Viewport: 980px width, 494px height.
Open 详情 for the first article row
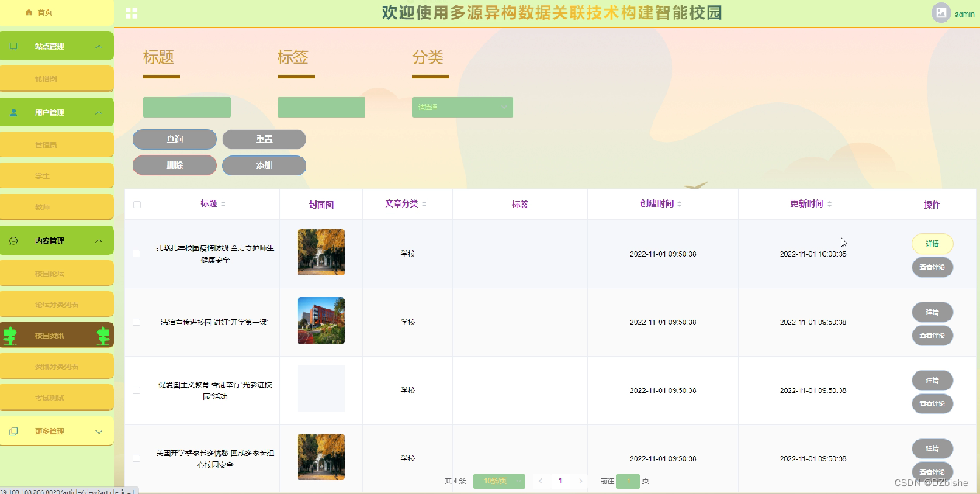[932, 244]
